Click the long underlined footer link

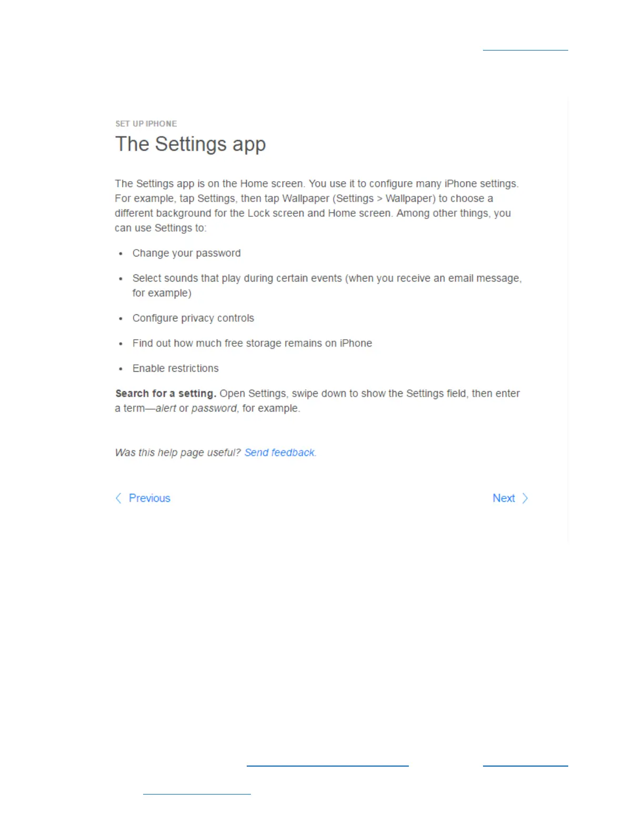tap(327, 766)
